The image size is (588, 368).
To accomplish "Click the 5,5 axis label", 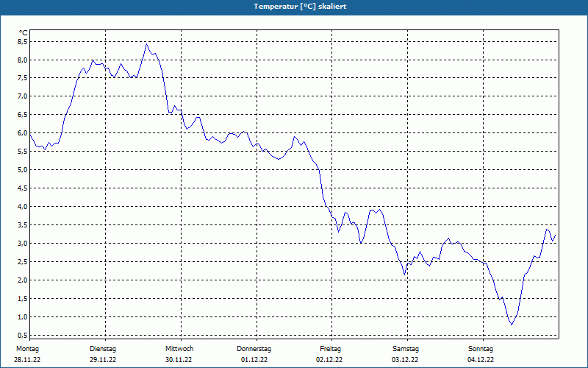I will point(23,152).
